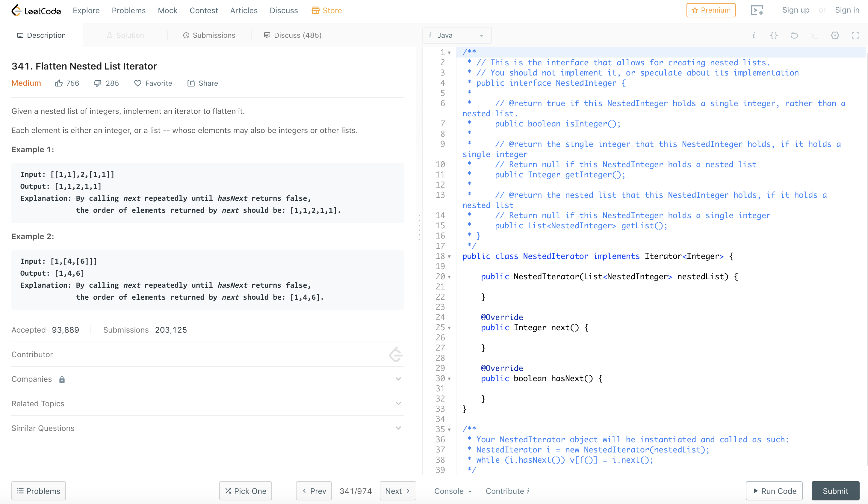Click the curly braces format icon
The image size is (868, 504).
coord(774,35)
